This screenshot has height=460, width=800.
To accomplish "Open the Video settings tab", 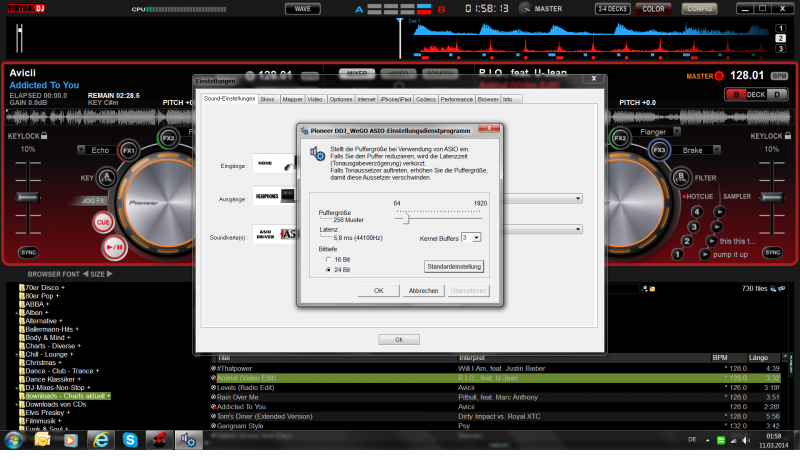I will [x=315, y=99].
